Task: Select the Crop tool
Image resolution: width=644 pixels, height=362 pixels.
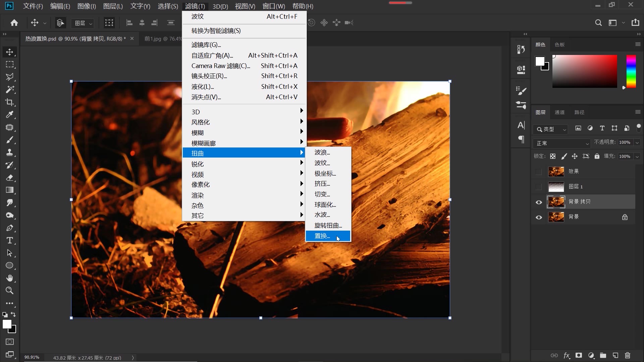Action: coord(9,102)
